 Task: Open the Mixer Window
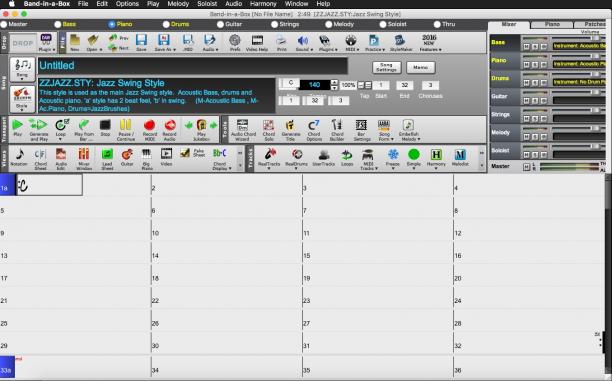[x=84, y=159]
